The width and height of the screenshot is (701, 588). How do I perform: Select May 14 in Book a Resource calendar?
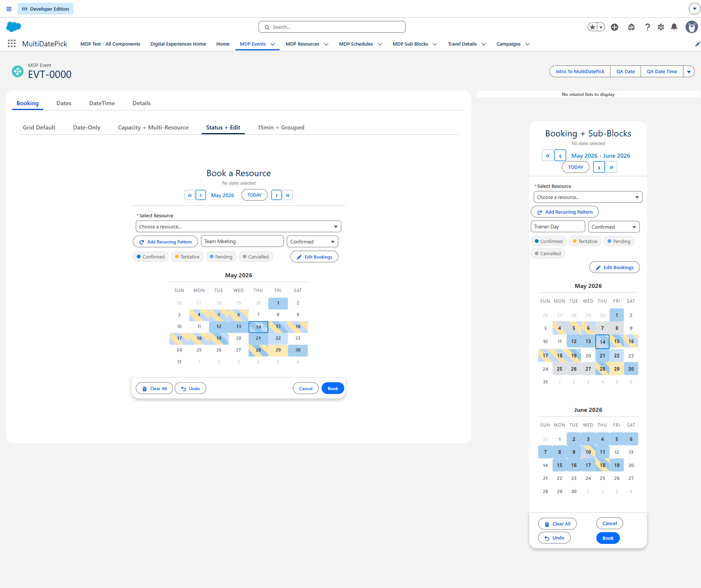[x=258, y=327]
